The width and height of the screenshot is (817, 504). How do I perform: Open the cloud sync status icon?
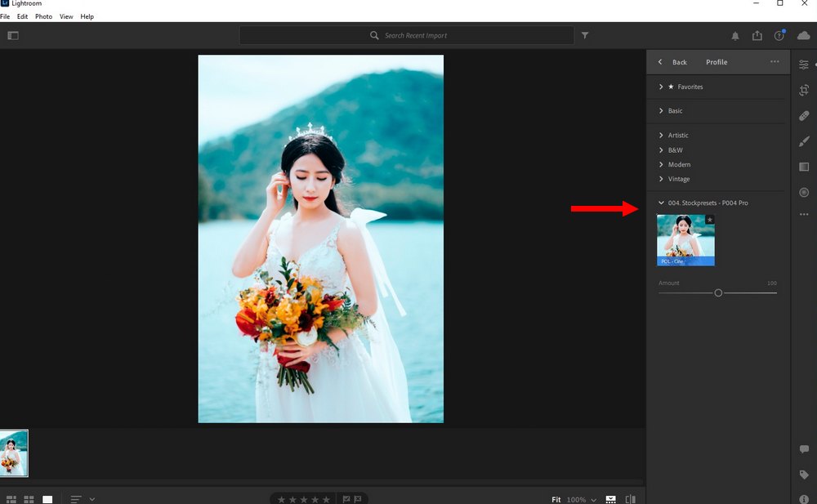point(803,36)
